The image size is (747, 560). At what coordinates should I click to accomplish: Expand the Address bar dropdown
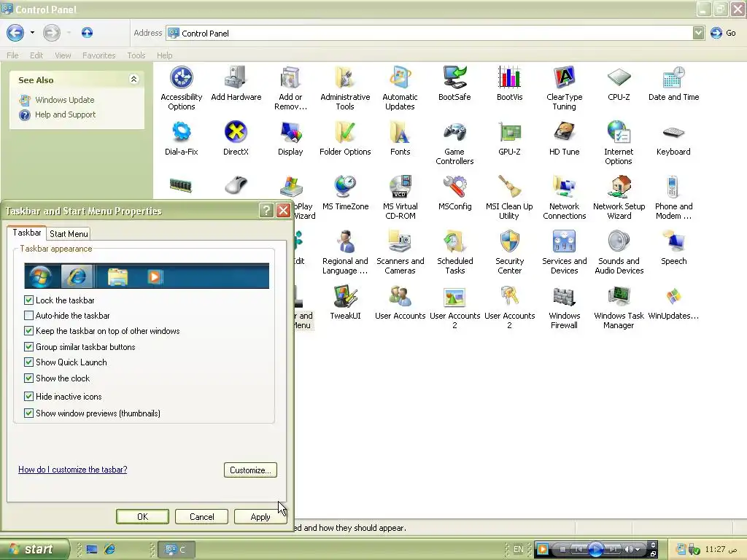click(x=698, y=33)
